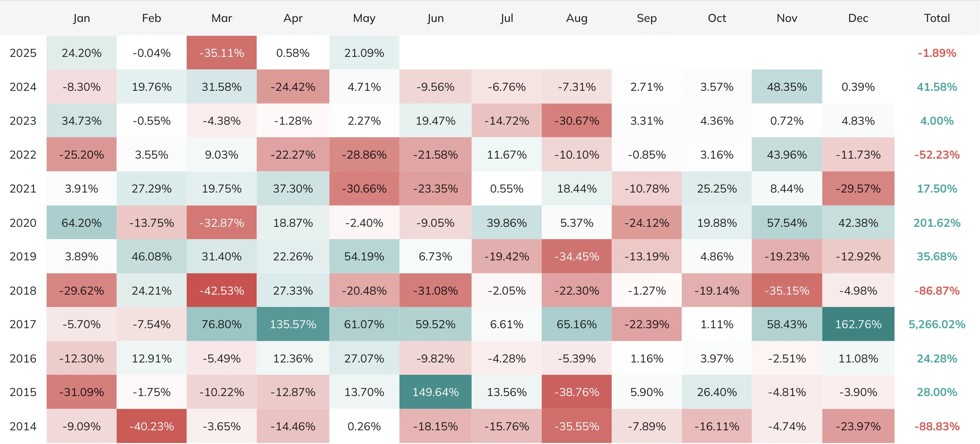
Task: Select the 149.64% June 2015 cell
Action: point(435,392)
